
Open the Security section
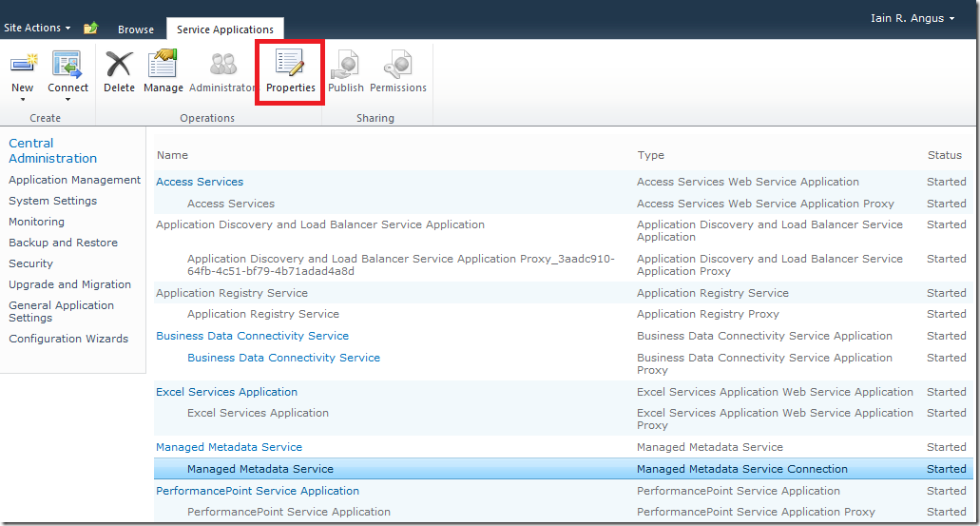30,263
